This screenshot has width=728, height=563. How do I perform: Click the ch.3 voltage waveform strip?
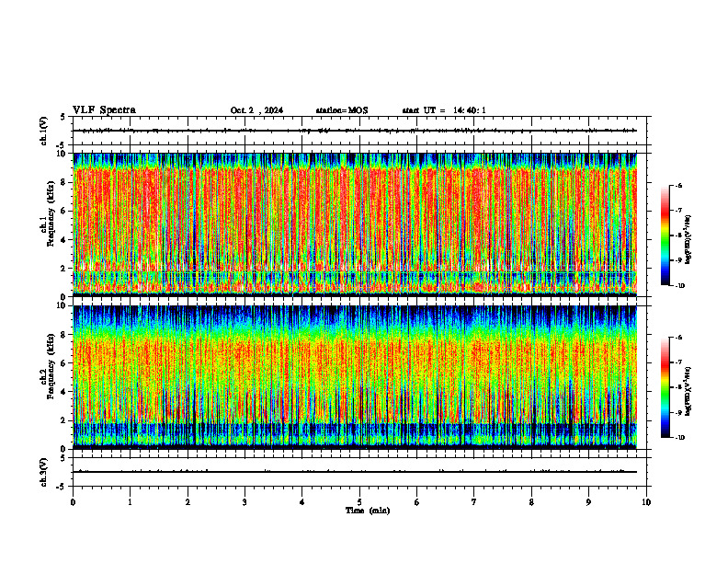359,472
